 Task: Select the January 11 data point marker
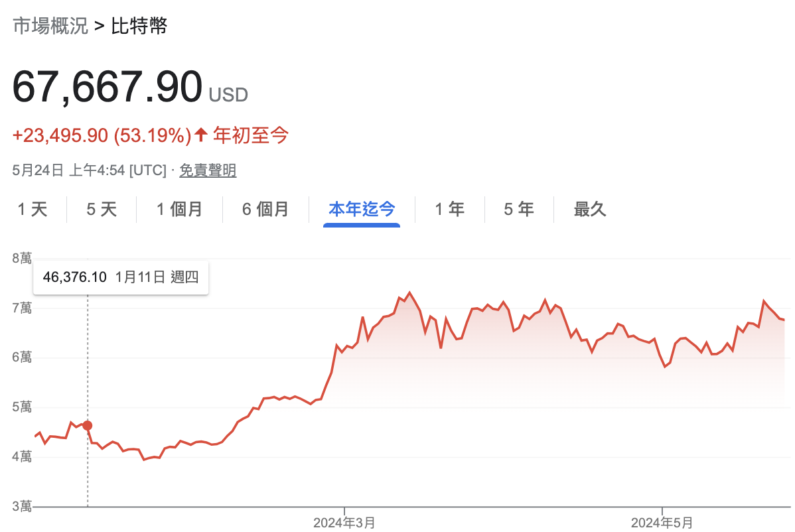[x=87, y=427]
